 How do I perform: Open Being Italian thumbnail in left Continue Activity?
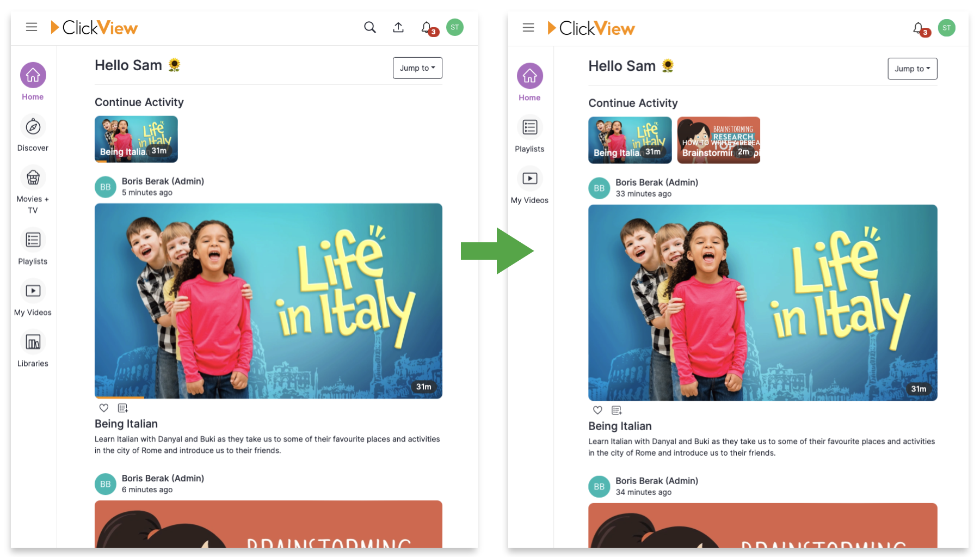[136, 139]
